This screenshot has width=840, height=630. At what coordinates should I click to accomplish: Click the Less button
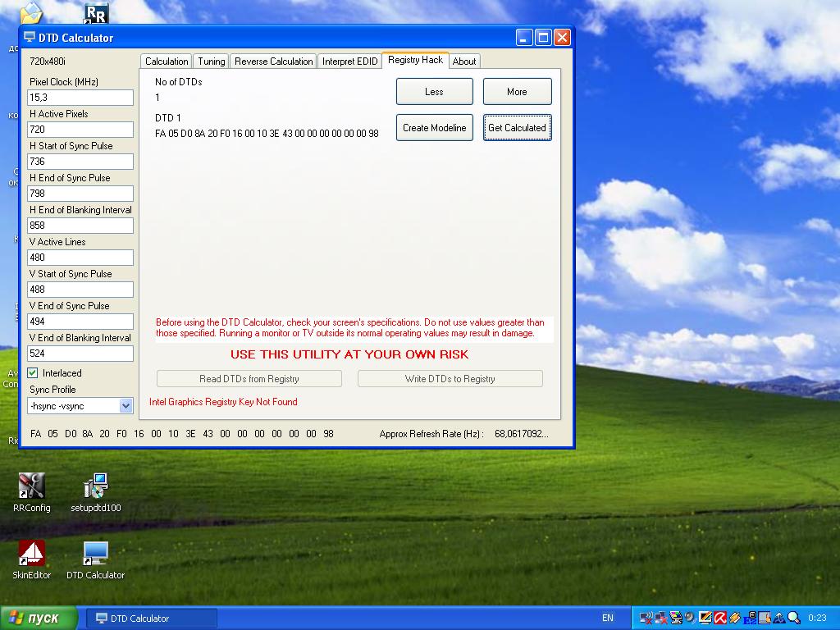[434, 92]
